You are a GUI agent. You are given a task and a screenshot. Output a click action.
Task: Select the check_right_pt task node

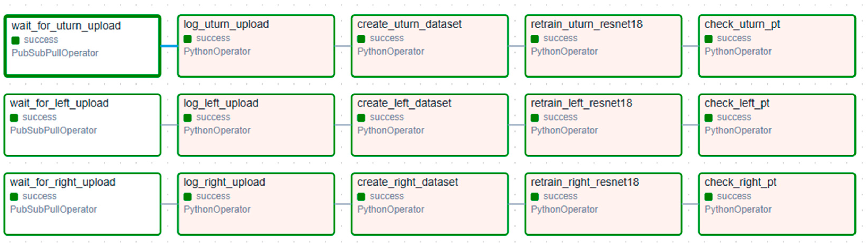(x=777, y=204)
